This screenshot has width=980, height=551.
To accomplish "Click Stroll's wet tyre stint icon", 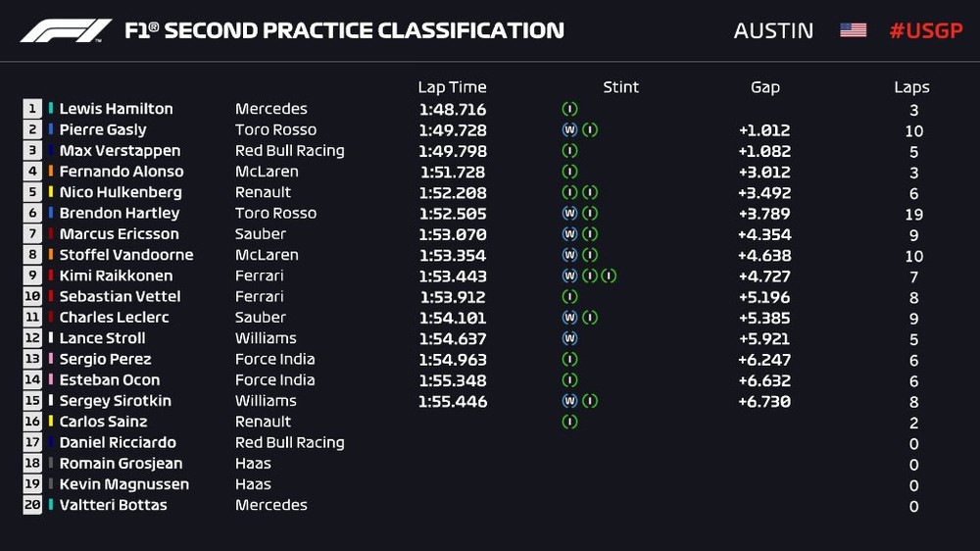I will tap(569, 338).
